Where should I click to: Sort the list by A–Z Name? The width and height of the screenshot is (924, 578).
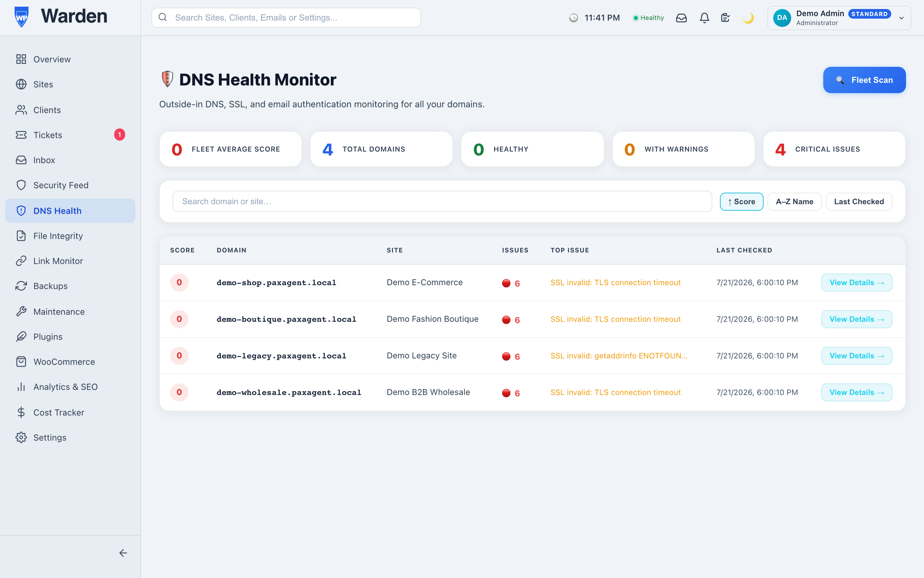795,201
